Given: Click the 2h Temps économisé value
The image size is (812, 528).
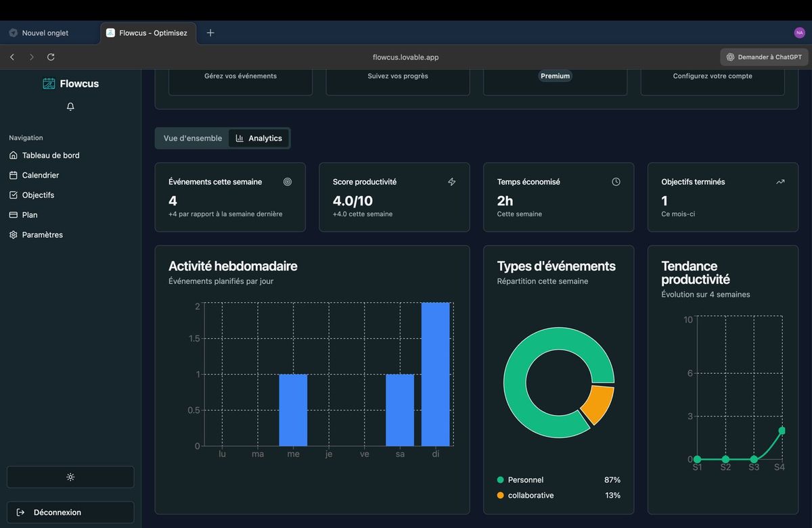Looking at the screenshot, I should 505,201.
